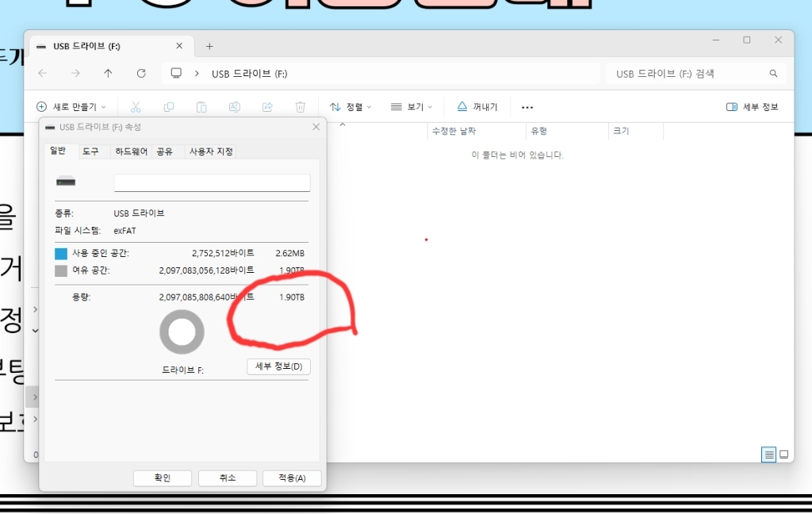Screen dimensions: 812x514
Task: Click the 종류 value USB 드라이브
Action: (x=139, y=213)
